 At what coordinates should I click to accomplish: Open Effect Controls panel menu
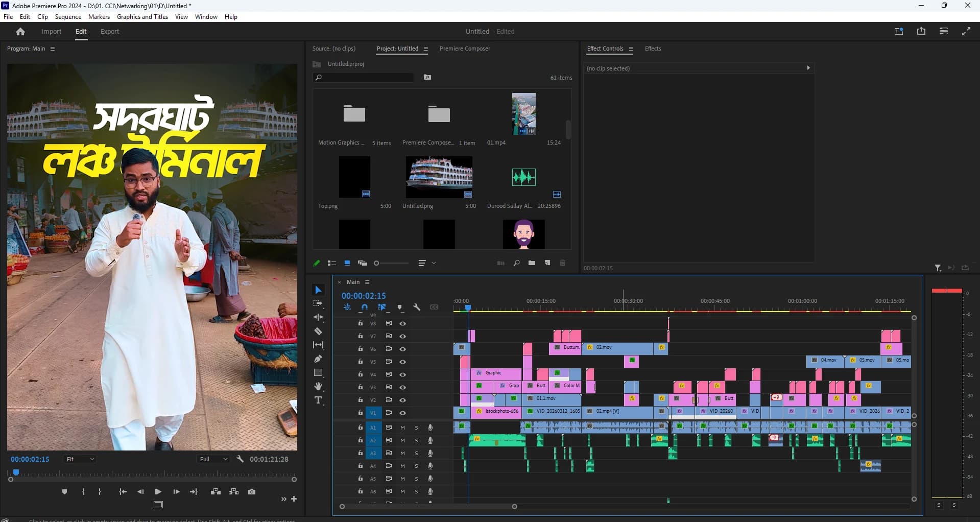click(631, 49)
